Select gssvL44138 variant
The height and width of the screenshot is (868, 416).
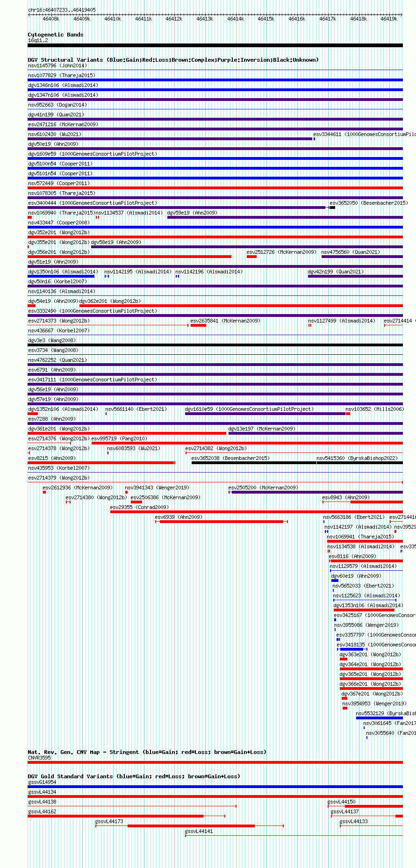click(x=42, y=802)
